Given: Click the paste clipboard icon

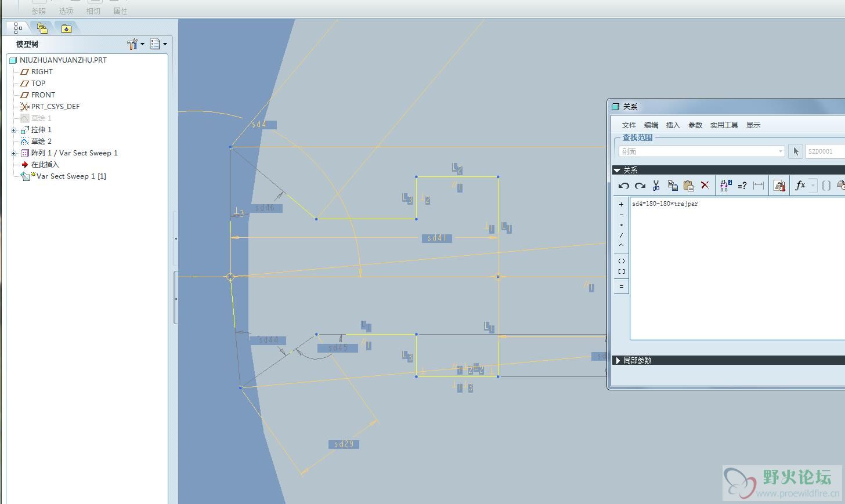Looking at the screenshot, I should 689,186.
